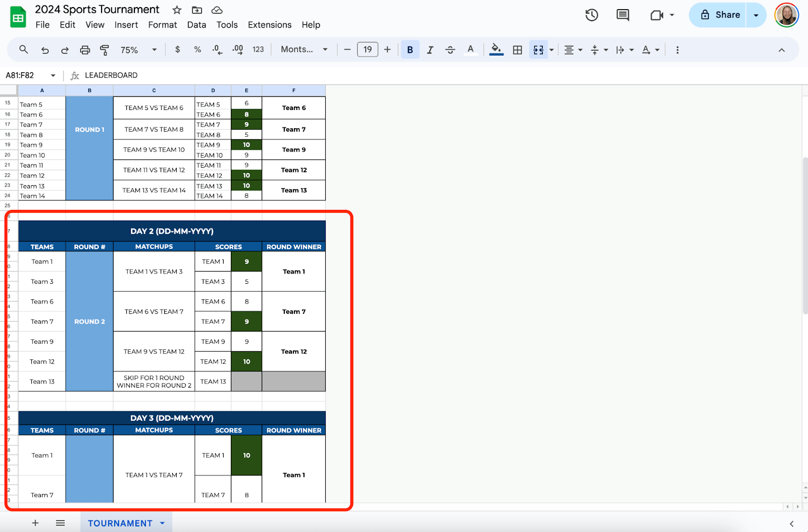
Task: Star this 2024 Sports Tournament document
Action: [177, 10]
